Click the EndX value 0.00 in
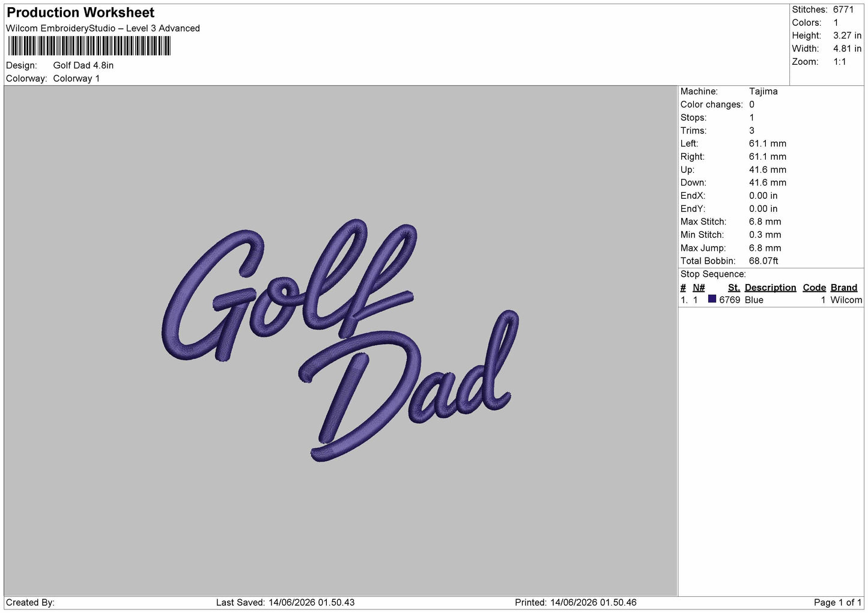The image size is (868, 613). coord(763,196)
